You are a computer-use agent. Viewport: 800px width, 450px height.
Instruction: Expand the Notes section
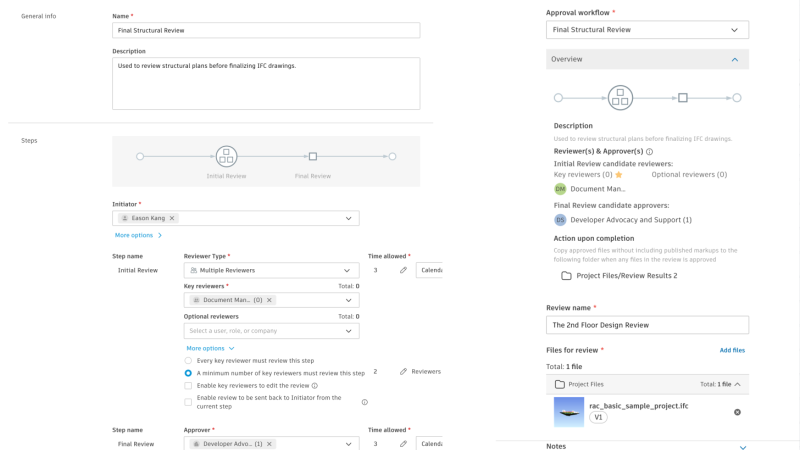[741, 446]
